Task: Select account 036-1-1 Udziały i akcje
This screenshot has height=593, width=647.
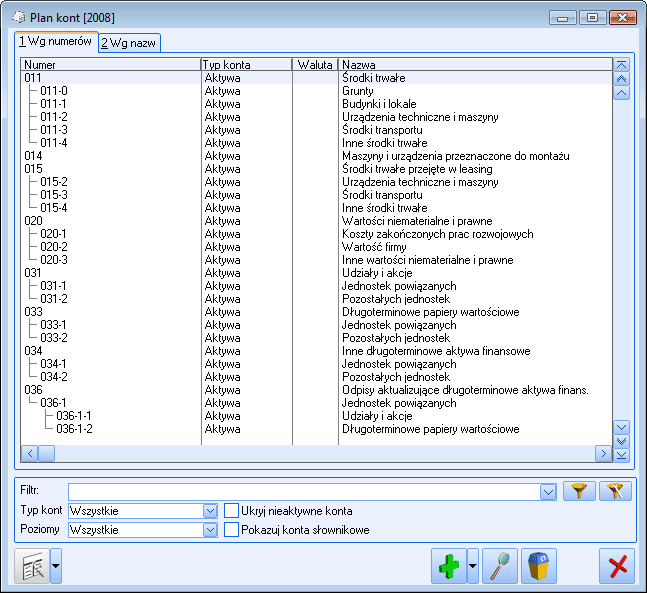Action: pyautogui.click(x=74, y=416)
